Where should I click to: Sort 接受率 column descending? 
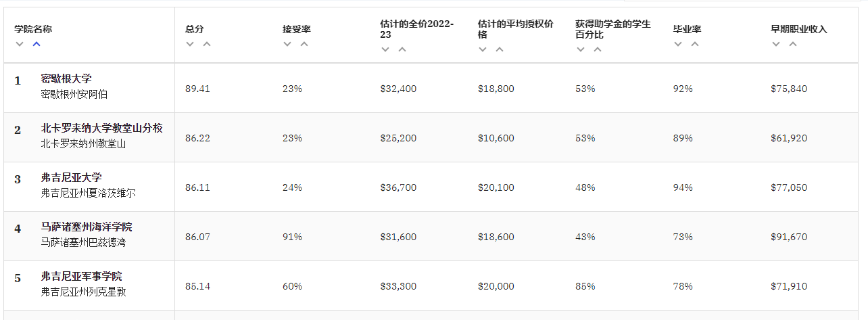[287, 44]
